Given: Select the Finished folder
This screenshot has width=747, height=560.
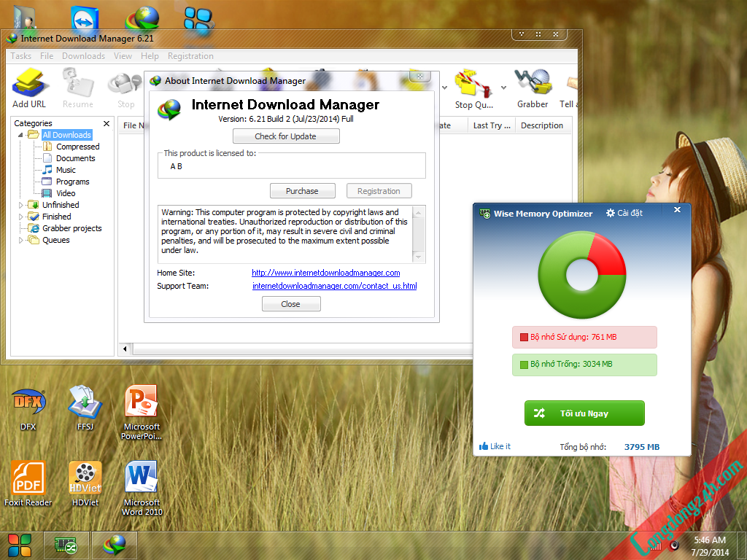Looking at the screenshot, I should (56, 217).
